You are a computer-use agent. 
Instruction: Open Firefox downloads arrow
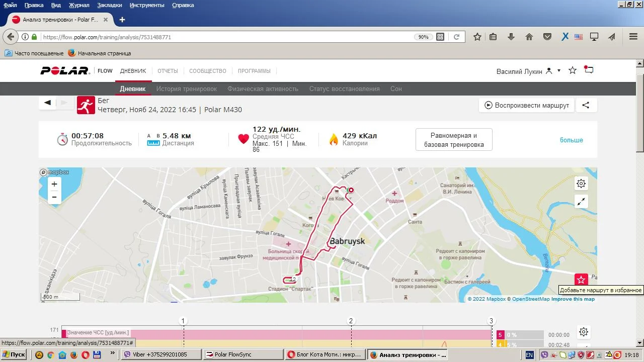click(511, 37)
